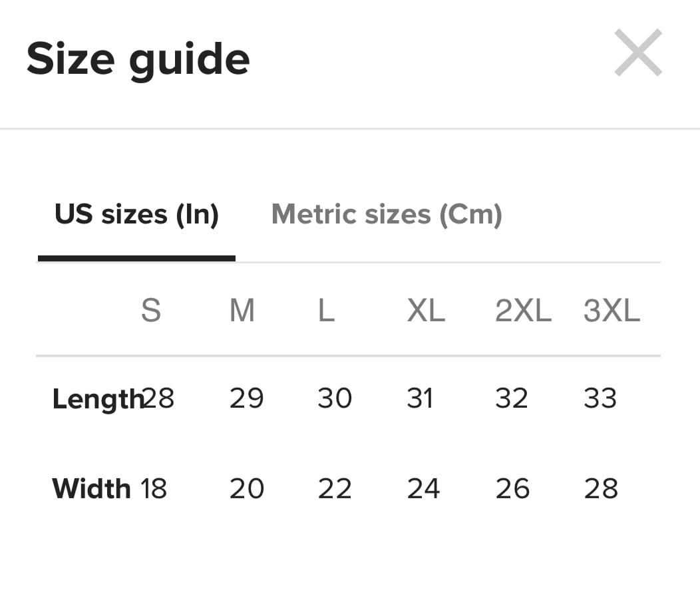Image resolution: width=700 pixels, height=598 pixels.
Task: Click the Length row label
Action: click(x=98, y=399)
